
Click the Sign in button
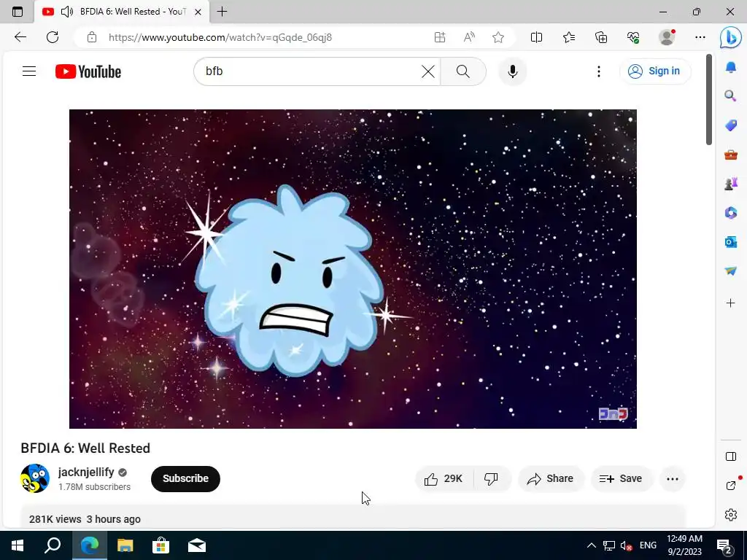(x=655, y=71)
